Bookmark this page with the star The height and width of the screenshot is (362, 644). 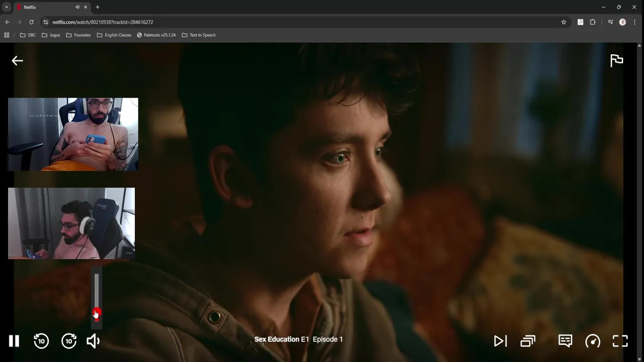click(563, 22)
